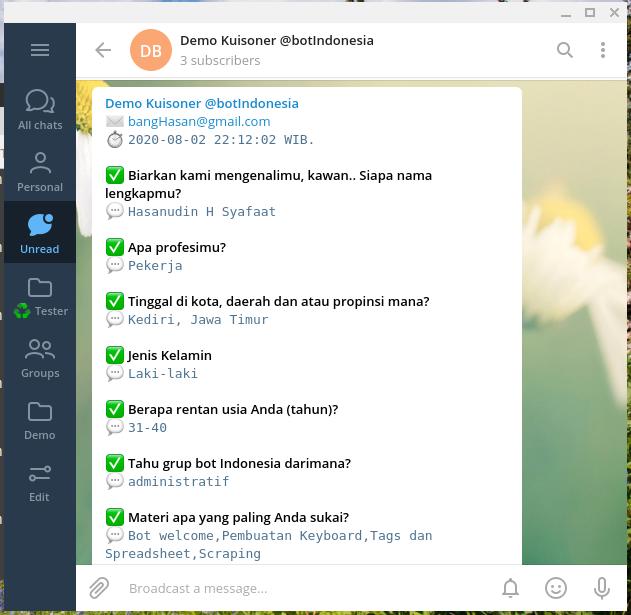Image resolution: width=631 pixels, height=615 pixels.
Task: Start voice recording with the microphone icon
Action: 602,588
